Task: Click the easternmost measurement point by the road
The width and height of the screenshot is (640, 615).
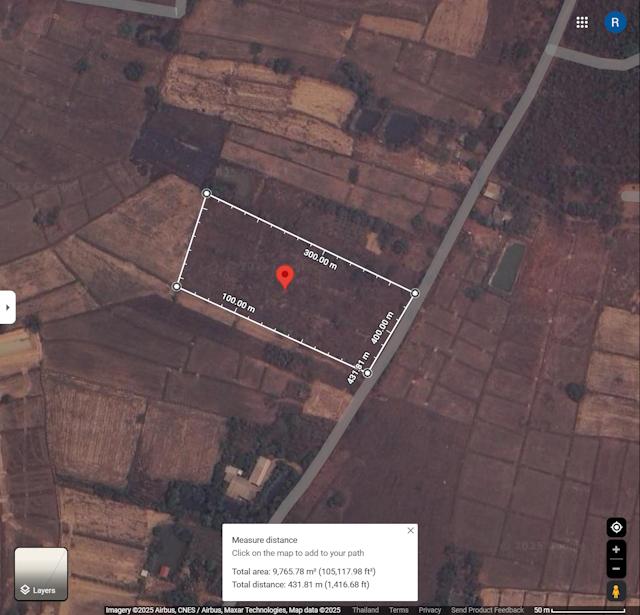Action: pos(415,293)
